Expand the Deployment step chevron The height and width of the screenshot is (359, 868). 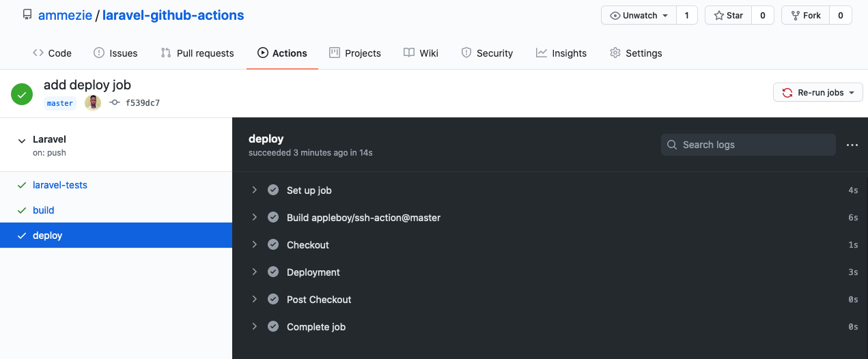pos(255,272)
